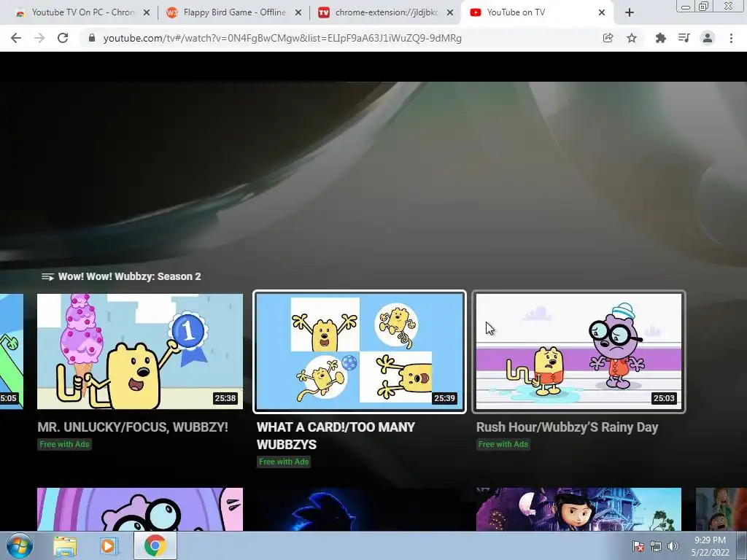
Task: Select the partially visible green thumbnail at left edge
Action: (x=12, y=351)
